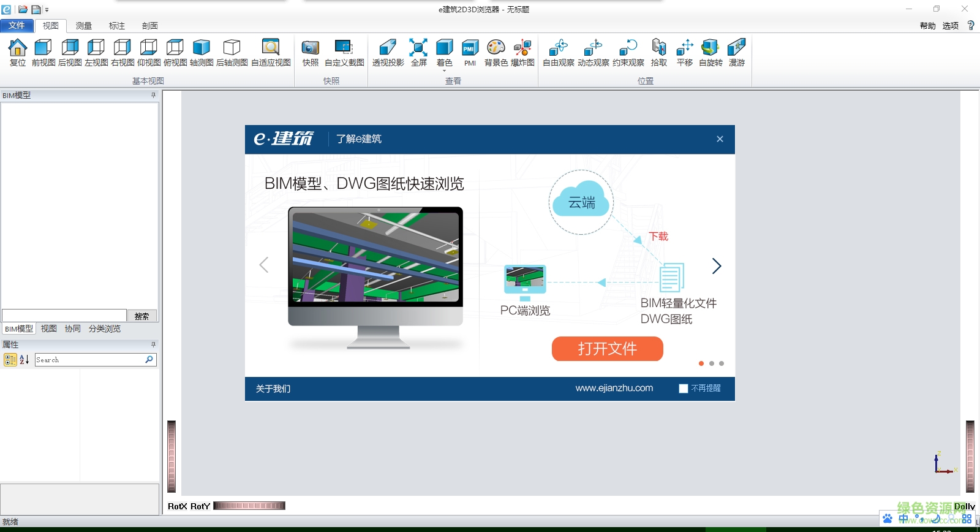
Task: Activate the 平移 pan tool
Action: pyautogui.click(x=685, y=53)
